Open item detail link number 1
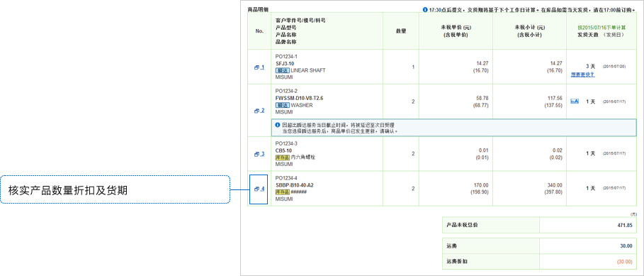Viewport: 644px width, 276px height. 259,67
